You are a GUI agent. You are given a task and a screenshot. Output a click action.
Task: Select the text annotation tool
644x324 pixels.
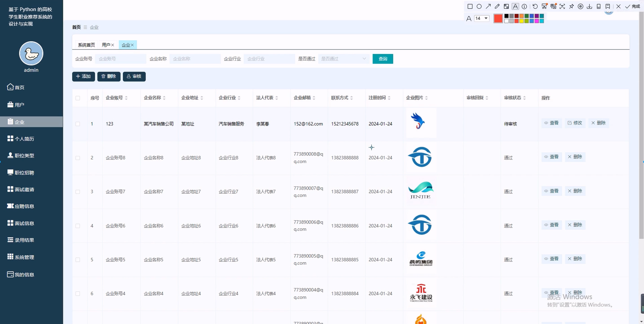click(515, 7)
